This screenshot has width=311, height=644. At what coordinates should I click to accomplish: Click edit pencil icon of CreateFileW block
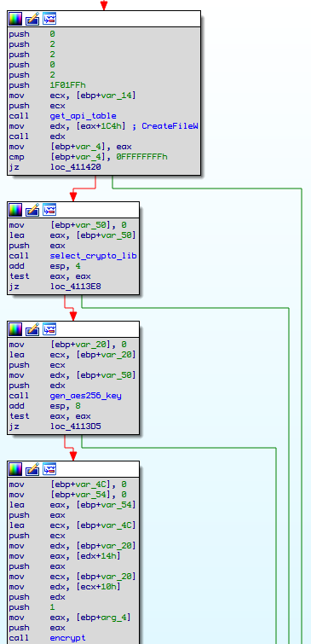32,19
